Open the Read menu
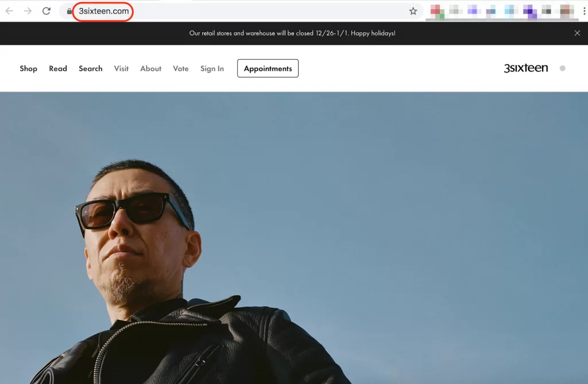The width and height of the screenshot is (588, 384). click(x=58, y=69)
